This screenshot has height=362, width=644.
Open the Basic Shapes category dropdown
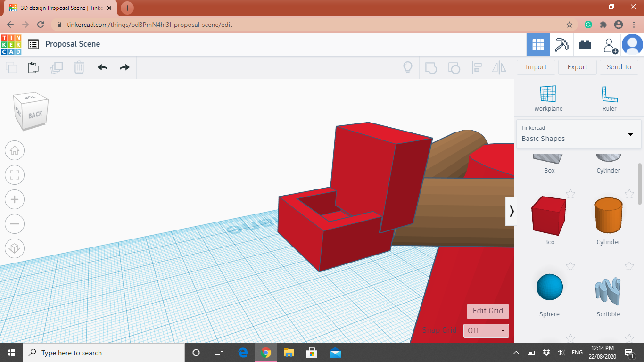point(578,133)
